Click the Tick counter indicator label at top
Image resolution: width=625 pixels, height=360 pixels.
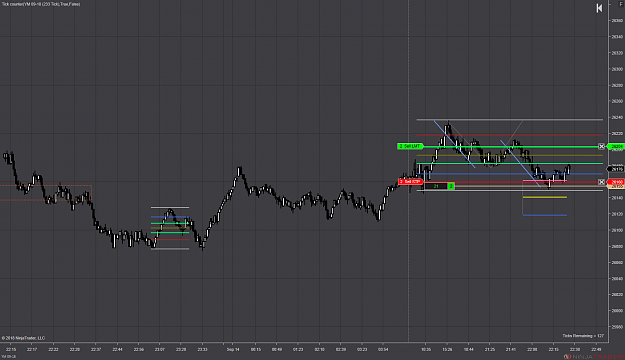41,4
